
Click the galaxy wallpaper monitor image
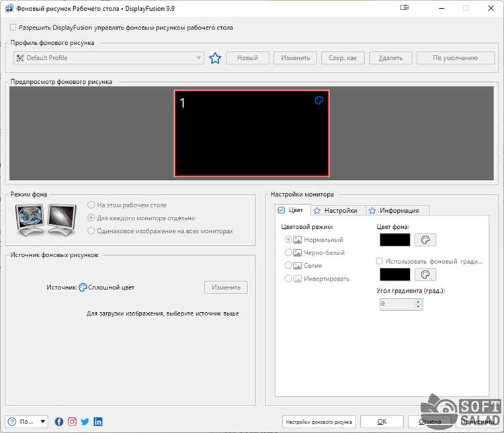(62, 220)
